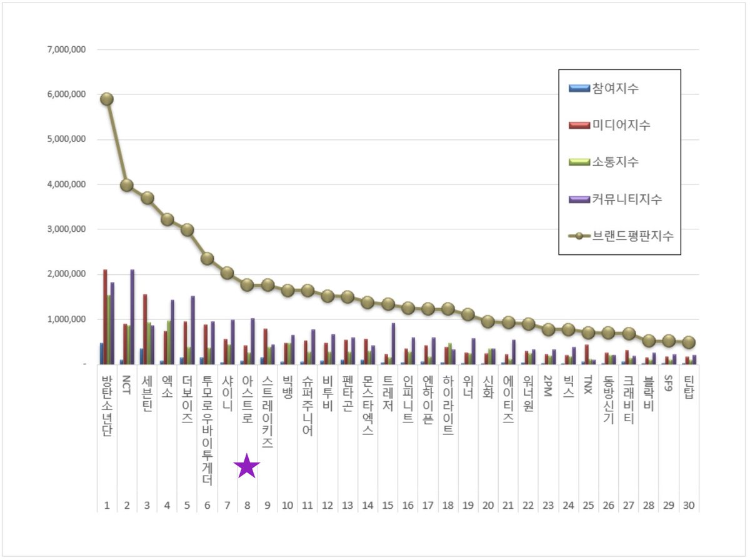Select the 엔하이픈 x-axis category label
This screenshot has height=560, width=750.
[x=427, y=400]
